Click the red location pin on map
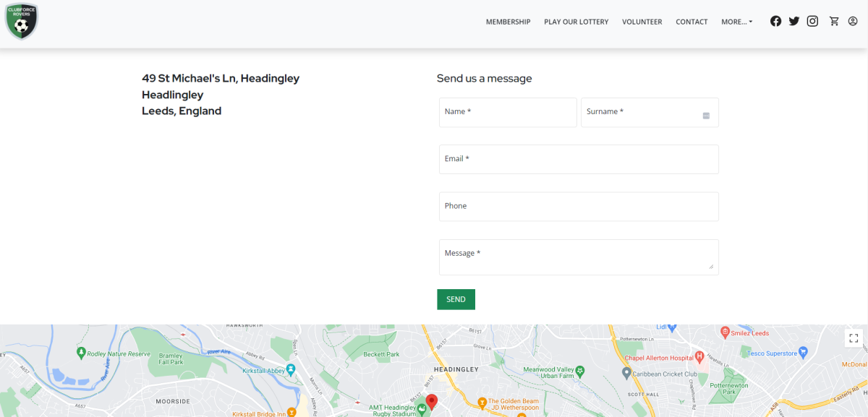The image size is (868, 417). pyautogui.click(x=432, y=403)
